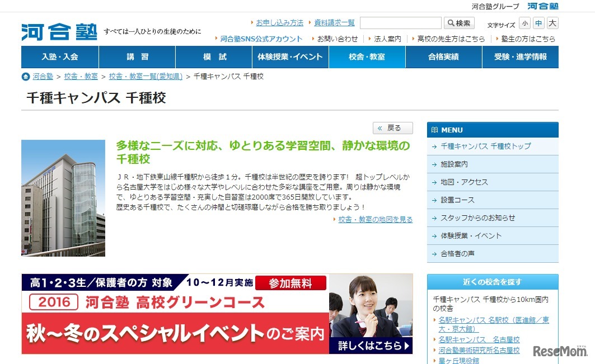Set text size to 大
595x364 pixels.
coord(552,23)
